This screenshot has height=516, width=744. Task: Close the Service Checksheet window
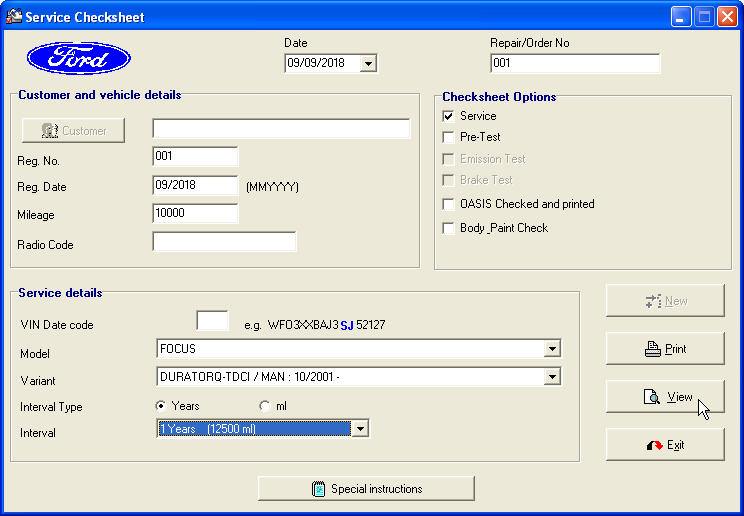tap(727, 17)
